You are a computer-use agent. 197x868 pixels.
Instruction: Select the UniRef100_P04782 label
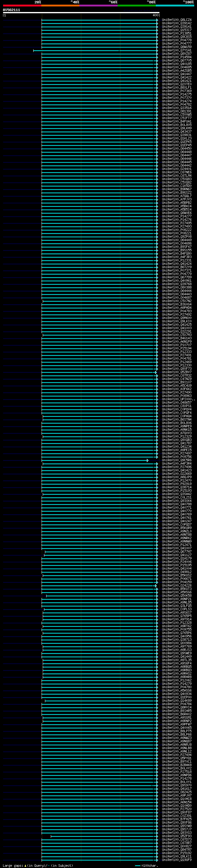(x=176, y=105)
